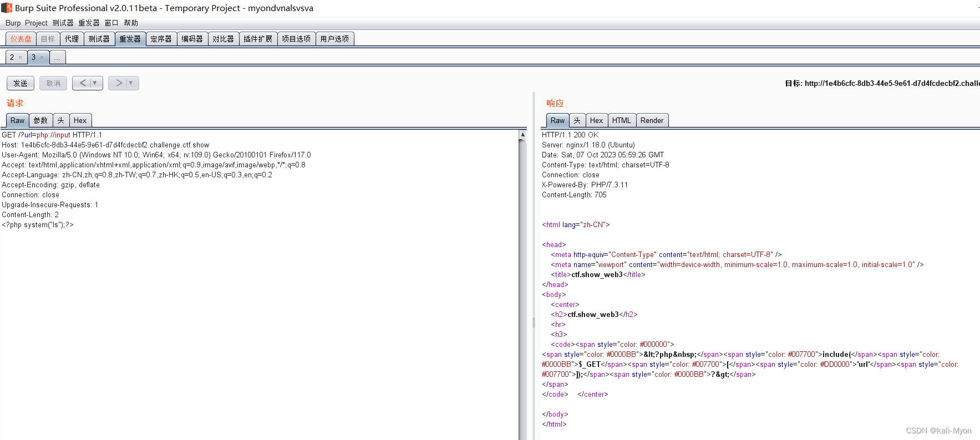Click the Accept-Encoding: gzip, deflate line
This screenshot has height=440, width=980.
click(x=51, y=185)
